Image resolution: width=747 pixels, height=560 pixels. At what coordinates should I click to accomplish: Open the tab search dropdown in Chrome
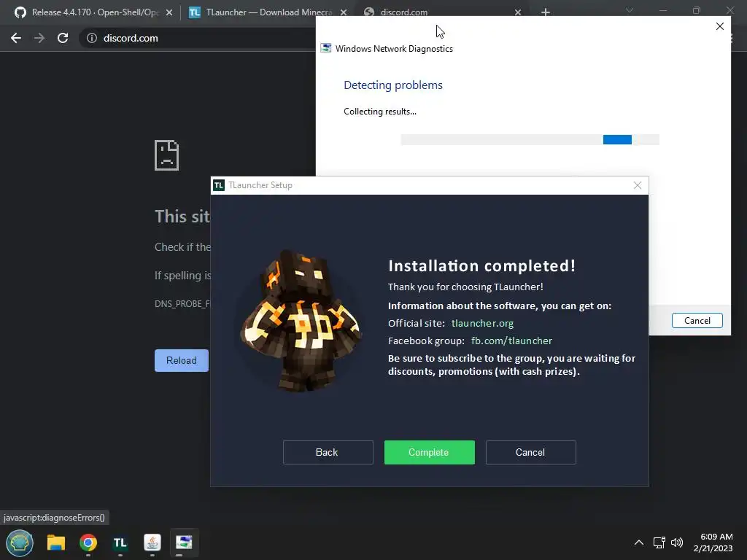click(x=630, y=10)
